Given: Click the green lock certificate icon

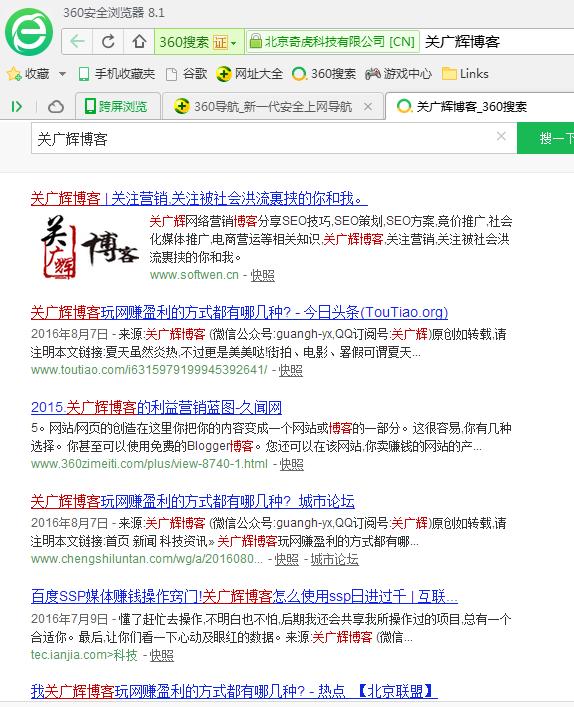Looking at the screenshot, I should [256, 41].
